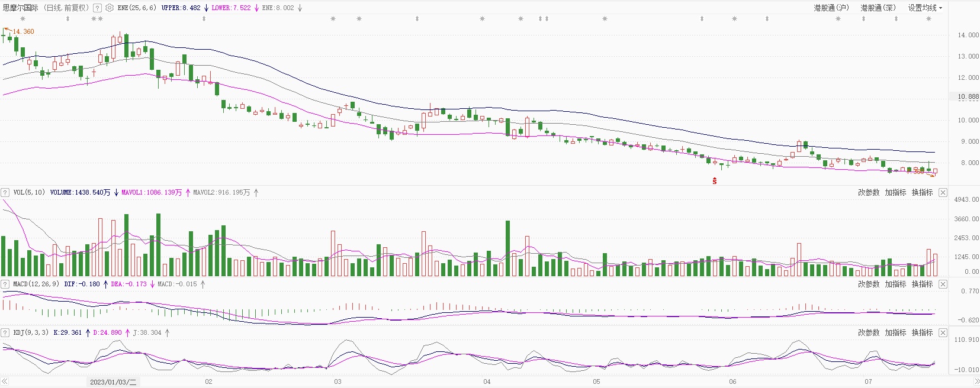Click the VOL panel help icon
The image size is (980, 388).
pyautogui.click(x=5, y=193)
